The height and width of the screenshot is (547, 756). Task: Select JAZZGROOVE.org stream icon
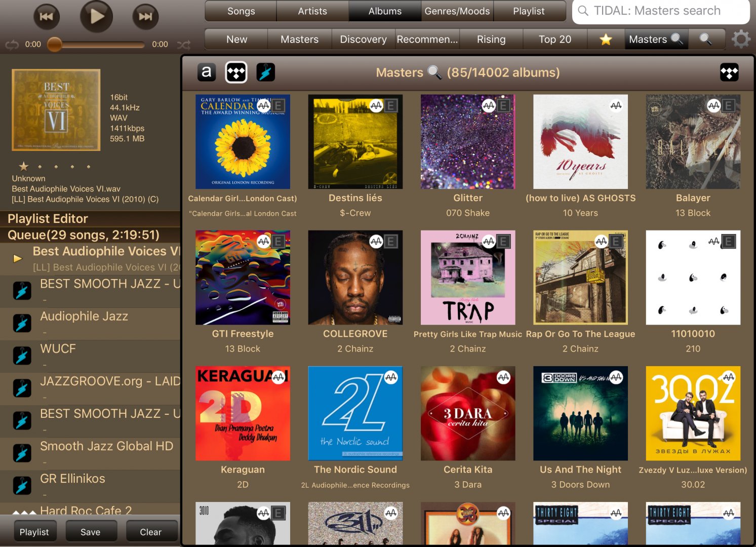tap(22, 388)
